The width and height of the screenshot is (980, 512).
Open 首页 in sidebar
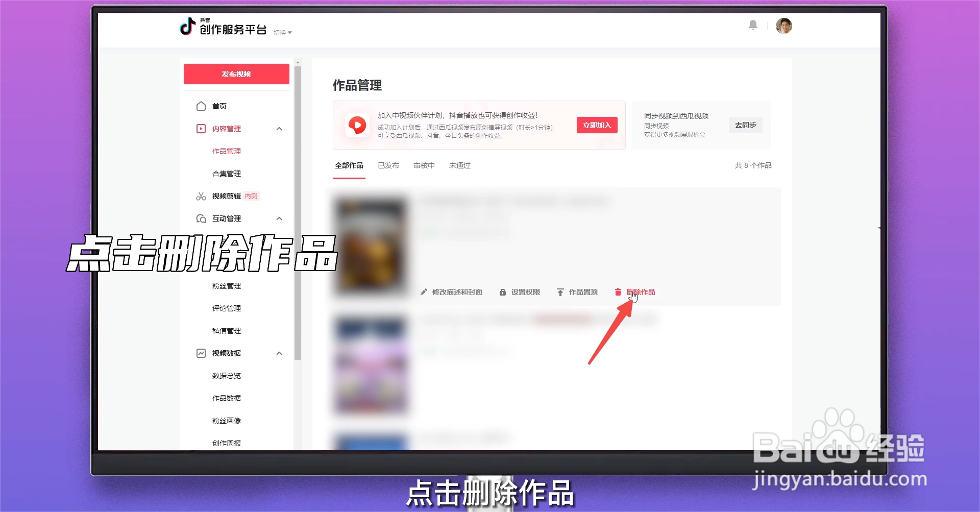coord(219,106)
